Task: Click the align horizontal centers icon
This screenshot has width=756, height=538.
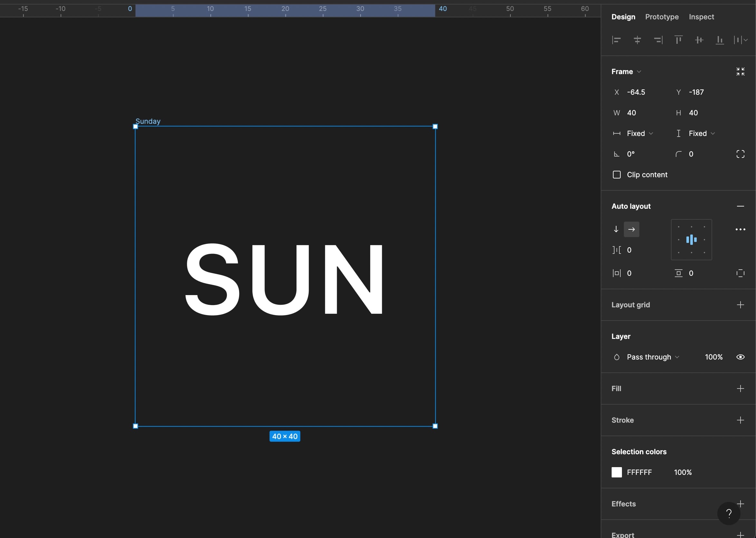Action: click(637, 40)
